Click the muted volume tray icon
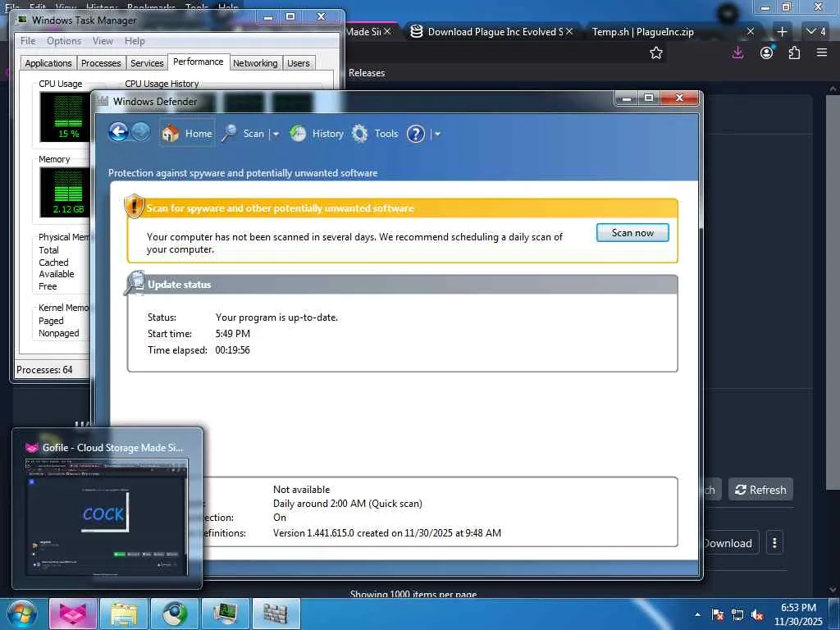Image resolution: width=840 pixels, height=630 pixels. click(x=757, y=614)
